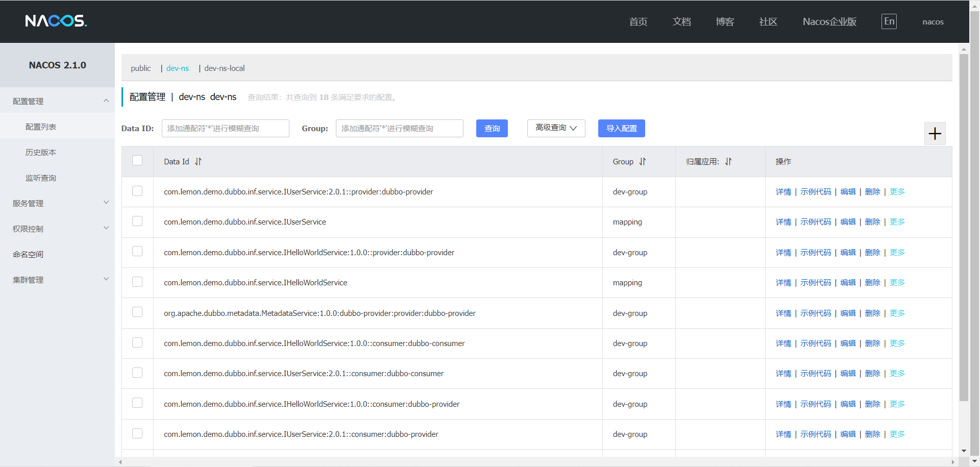Click the NACOS logo in header
The width and height of the screenshot is (980, 467).
(56, 21)
